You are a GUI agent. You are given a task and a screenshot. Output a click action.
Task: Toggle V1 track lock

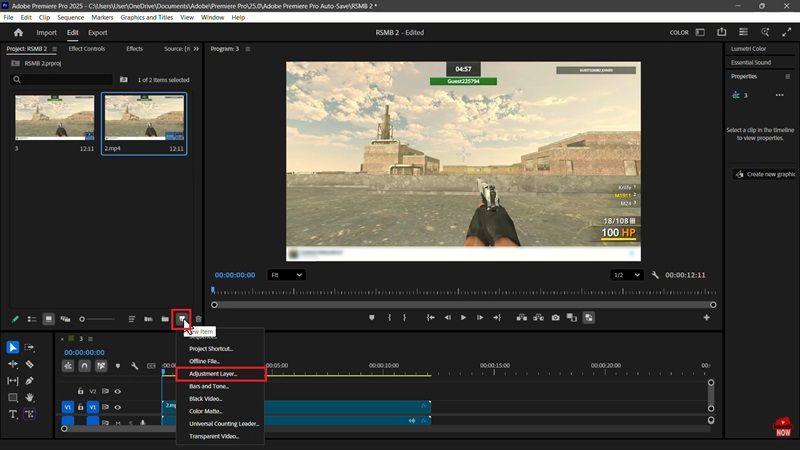(81, 407)
